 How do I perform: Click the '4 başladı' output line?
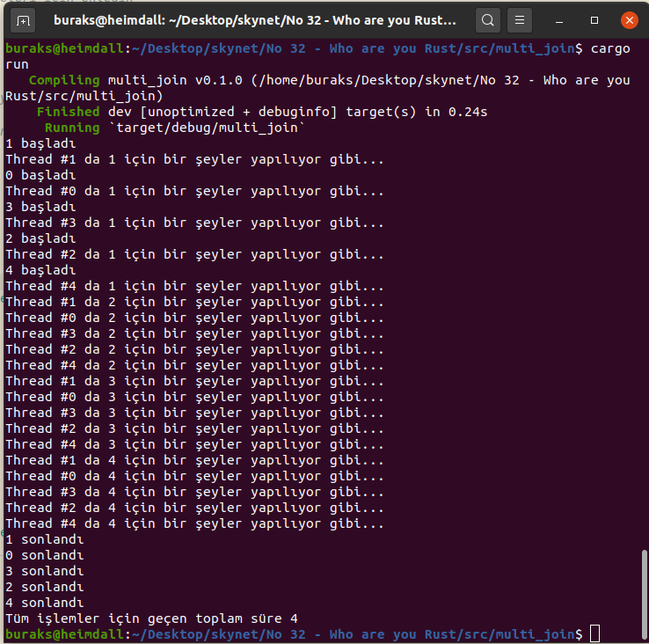coord(40,270)
